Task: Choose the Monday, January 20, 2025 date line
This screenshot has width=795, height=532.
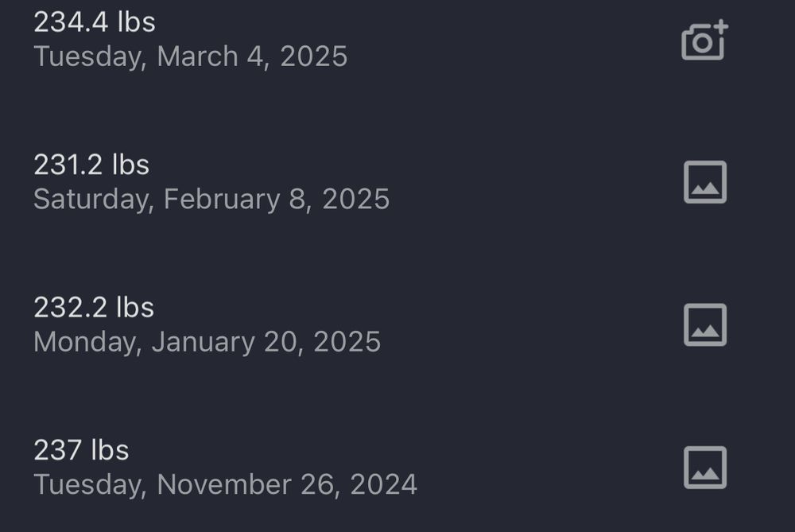Action: [207, 342]
